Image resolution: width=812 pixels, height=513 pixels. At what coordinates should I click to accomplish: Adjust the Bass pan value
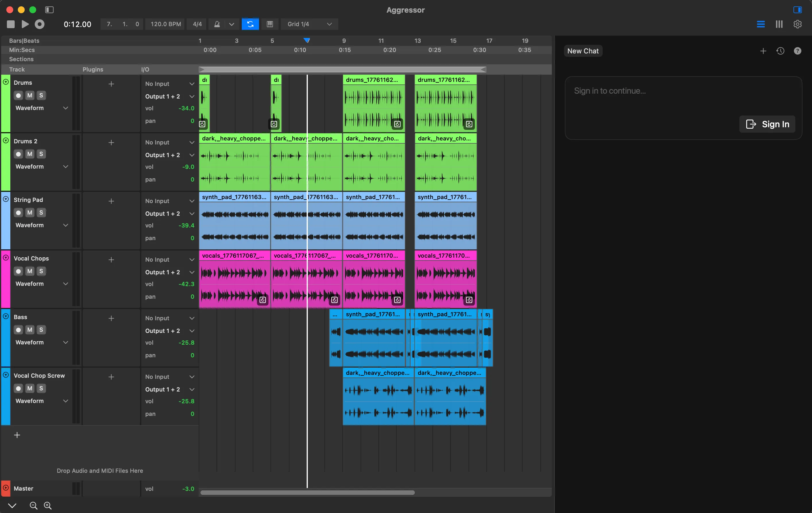(x=192, y=356)
